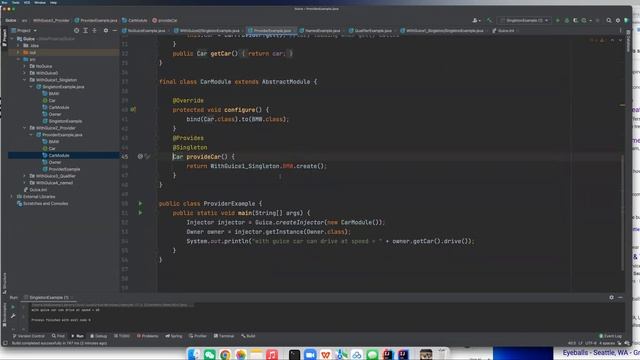640x360 pixels.
Task: Open the Debug tool window button
Action: click(98, 336)
